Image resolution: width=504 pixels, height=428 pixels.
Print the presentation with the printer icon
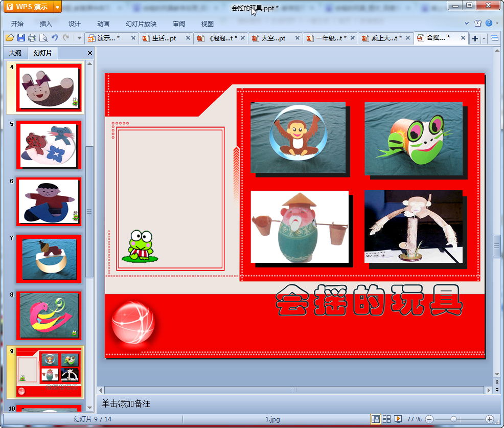[x=32, y=38]
